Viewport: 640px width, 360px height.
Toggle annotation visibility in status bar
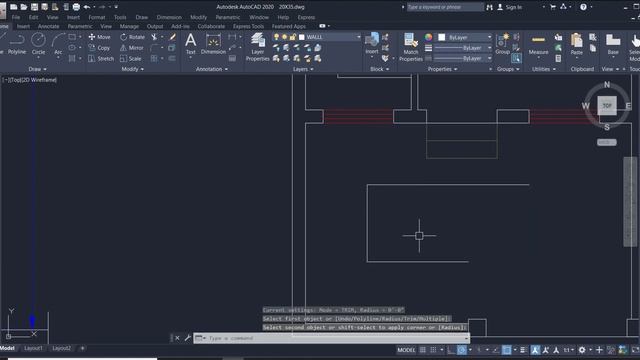coord(535,350)
